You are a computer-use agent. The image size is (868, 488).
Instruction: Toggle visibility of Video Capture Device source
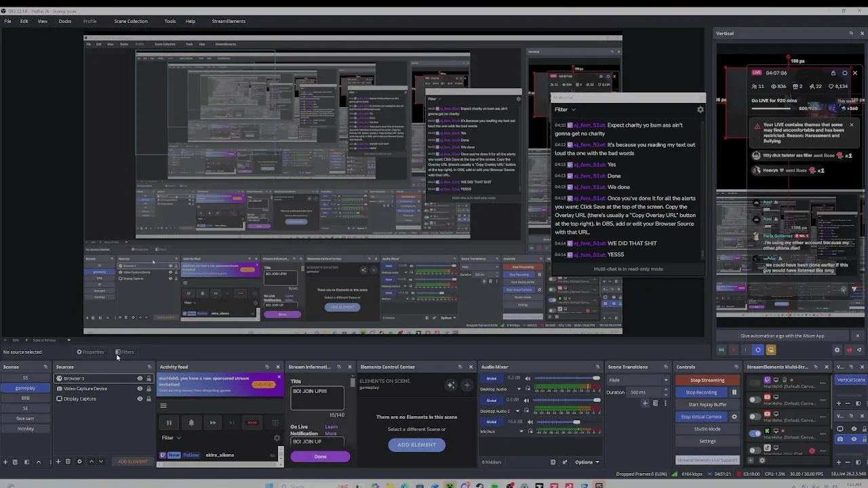click(x=140, y=388)
